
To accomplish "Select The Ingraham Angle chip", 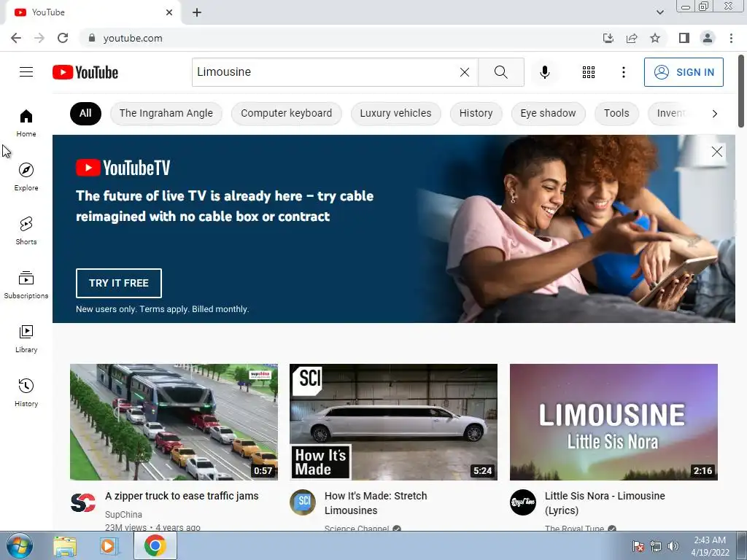I will 166,113.
